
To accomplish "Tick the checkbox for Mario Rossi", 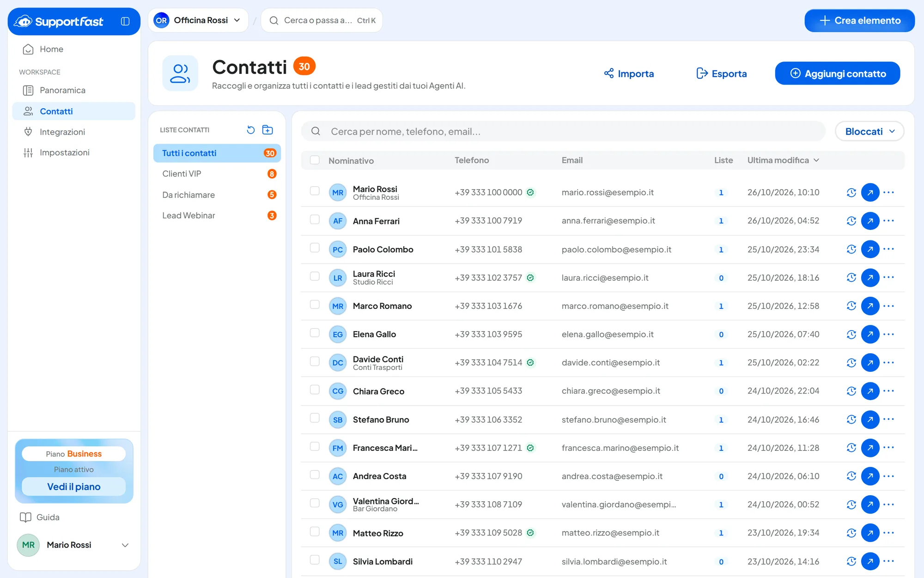I will point(315,191).
